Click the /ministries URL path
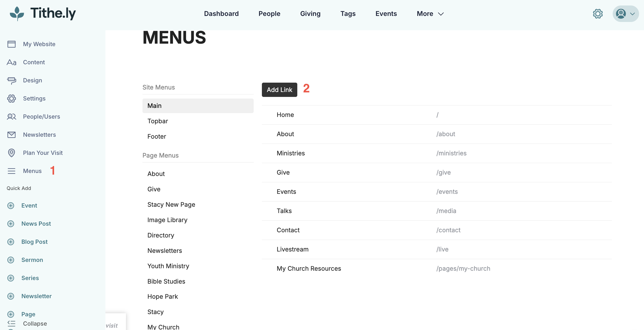The image size is (644, 330). pyautogui.click(x=451, y=153)
